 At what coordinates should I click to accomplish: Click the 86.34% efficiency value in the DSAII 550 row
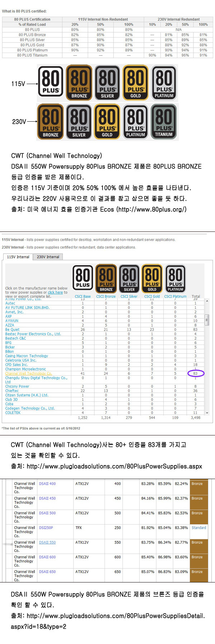tap(164, 542)
